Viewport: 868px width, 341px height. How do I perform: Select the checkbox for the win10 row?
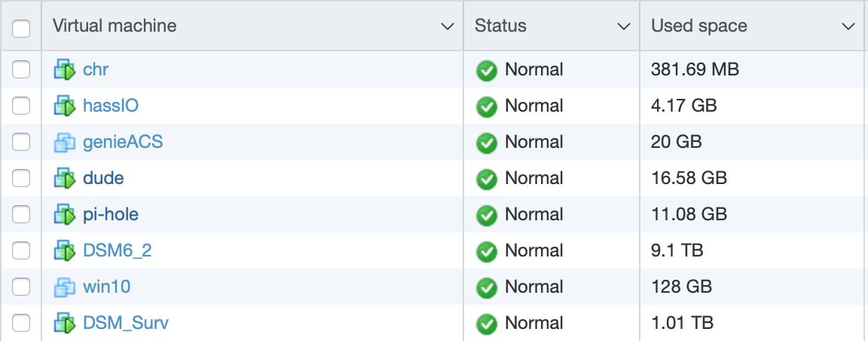click(21, 287)
